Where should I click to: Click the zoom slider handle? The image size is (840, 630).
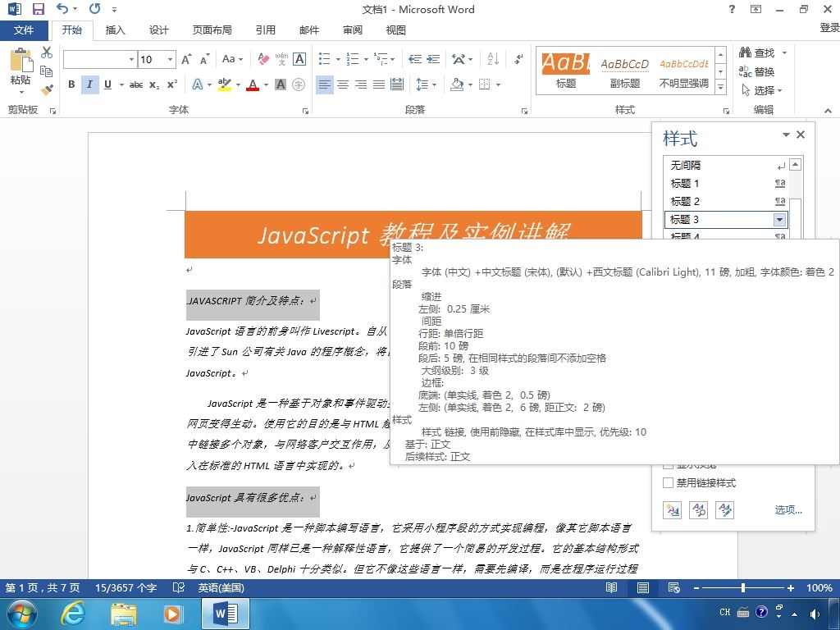743,587
